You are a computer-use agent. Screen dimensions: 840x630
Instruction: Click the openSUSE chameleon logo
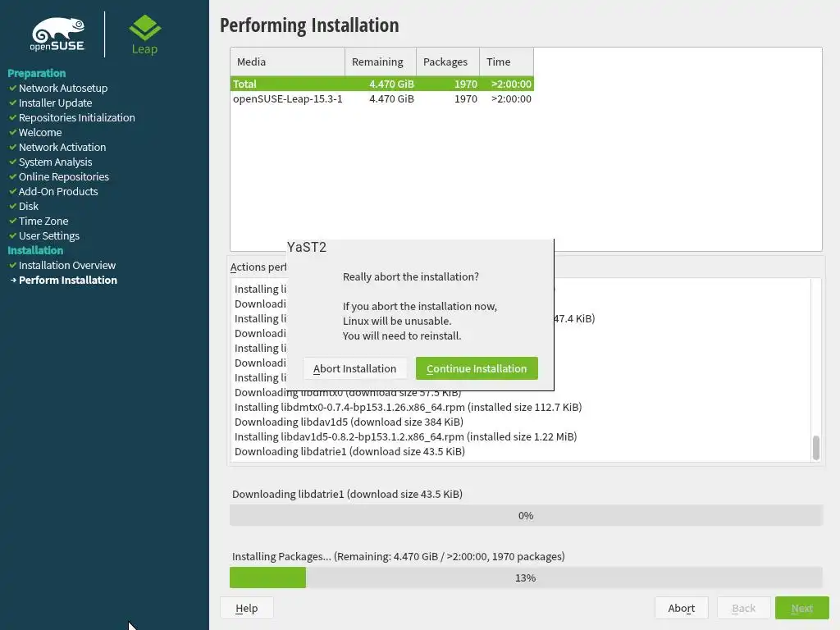click(x=58, y=34)
